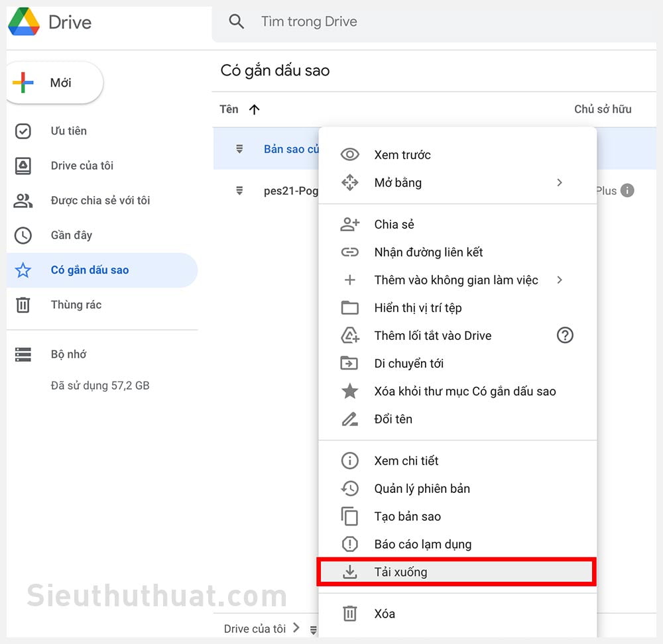Click the add-person share icon
Viewport: 663px width, 644px height.
pyautogui.click(x=349, y=224)
